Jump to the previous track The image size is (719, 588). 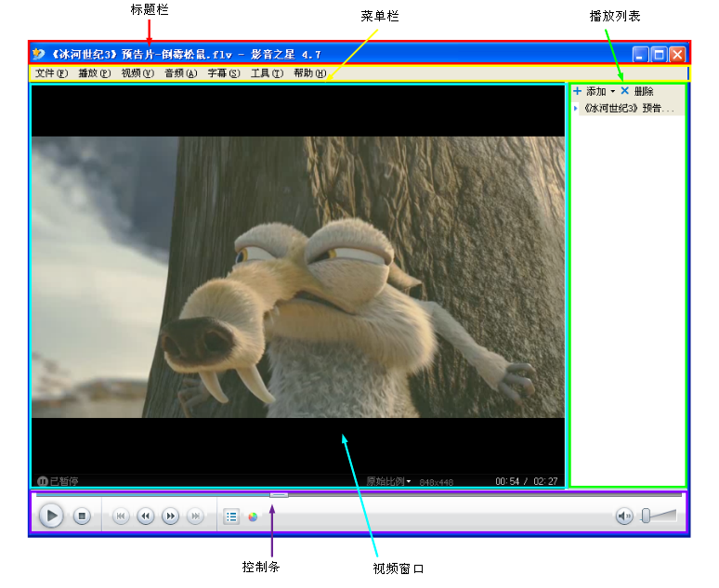pos(121,516)
